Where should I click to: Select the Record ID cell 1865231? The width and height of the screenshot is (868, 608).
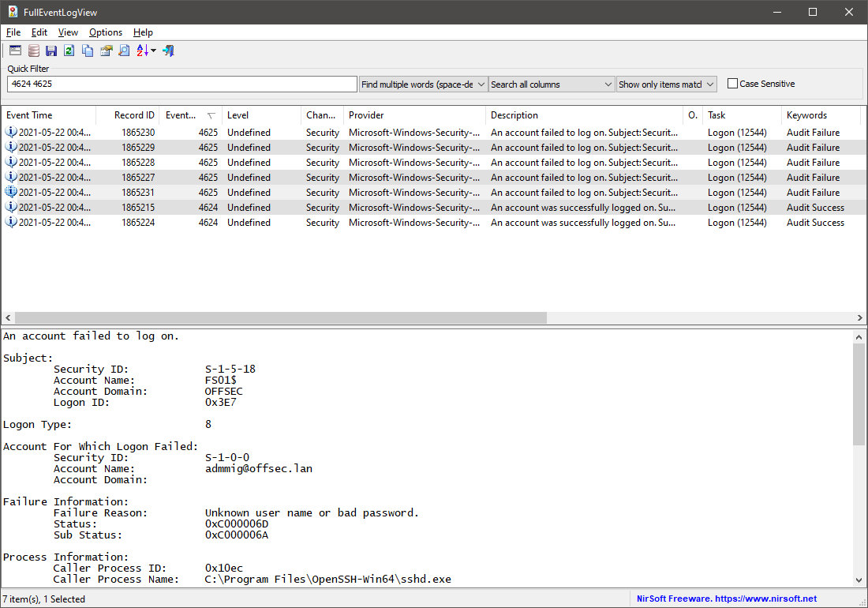coord(138,192)
